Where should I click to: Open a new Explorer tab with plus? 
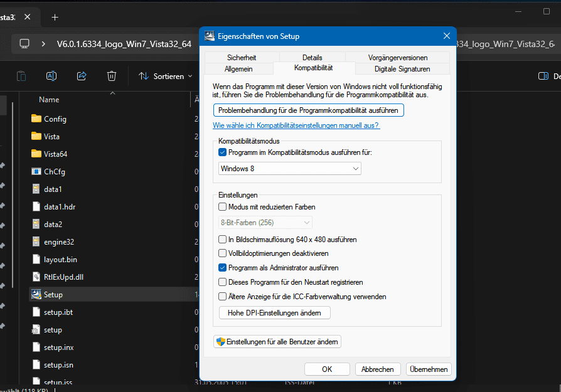point(55,17)
